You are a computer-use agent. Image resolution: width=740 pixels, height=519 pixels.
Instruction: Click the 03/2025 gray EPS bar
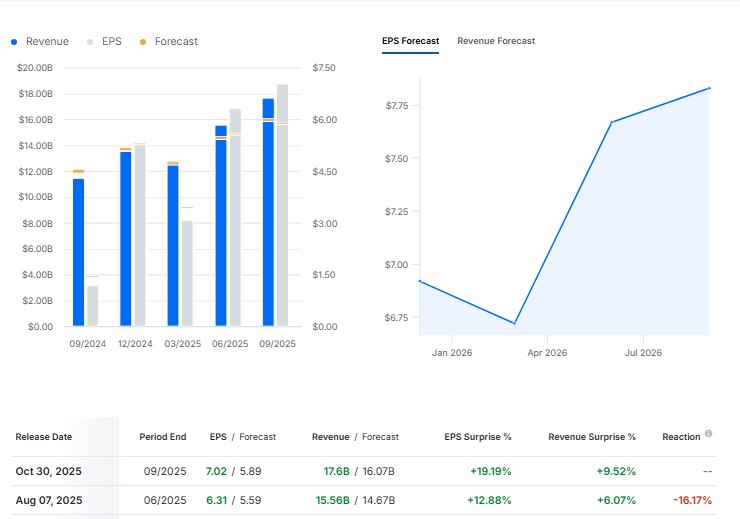(187, 272)
